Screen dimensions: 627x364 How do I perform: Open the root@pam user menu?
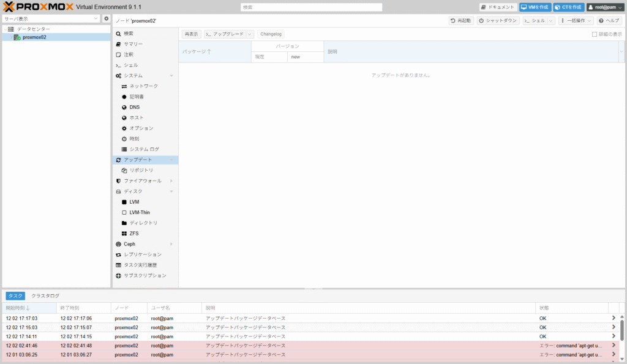coord(605,7)
